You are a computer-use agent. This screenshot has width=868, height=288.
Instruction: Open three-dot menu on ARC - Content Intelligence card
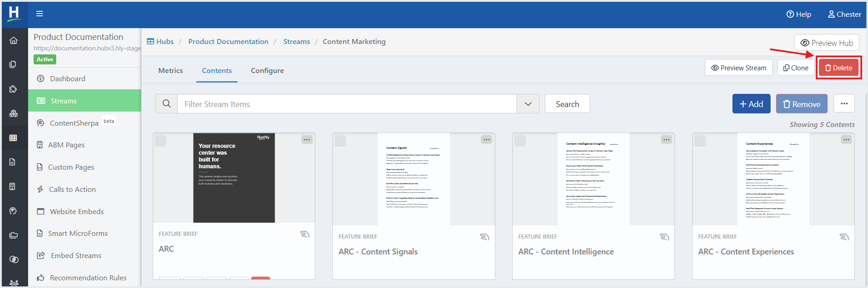click(666, 140)
